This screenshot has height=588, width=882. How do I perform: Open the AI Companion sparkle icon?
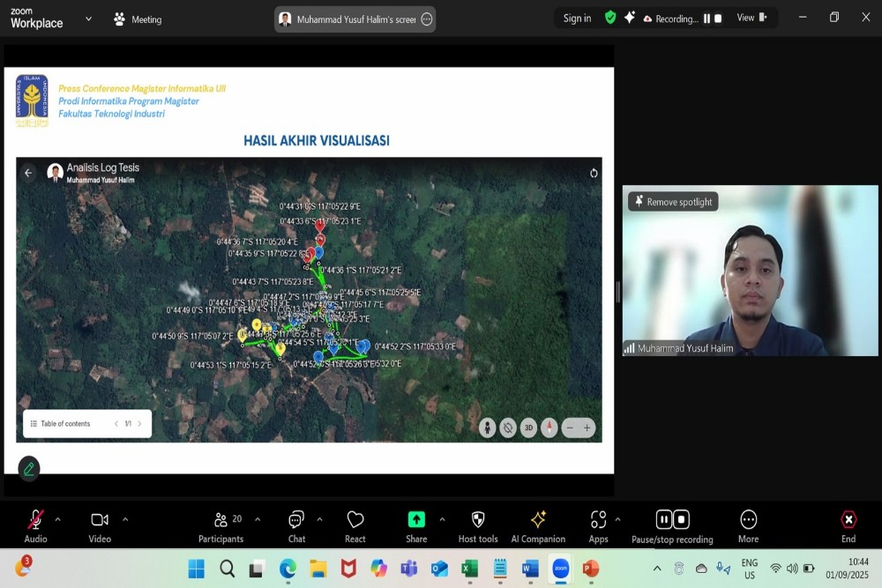[538, 520]
